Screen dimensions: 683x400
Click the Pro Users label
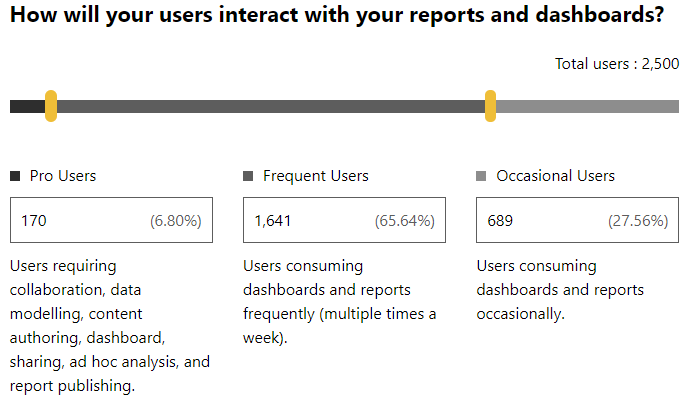coord(63,176)
